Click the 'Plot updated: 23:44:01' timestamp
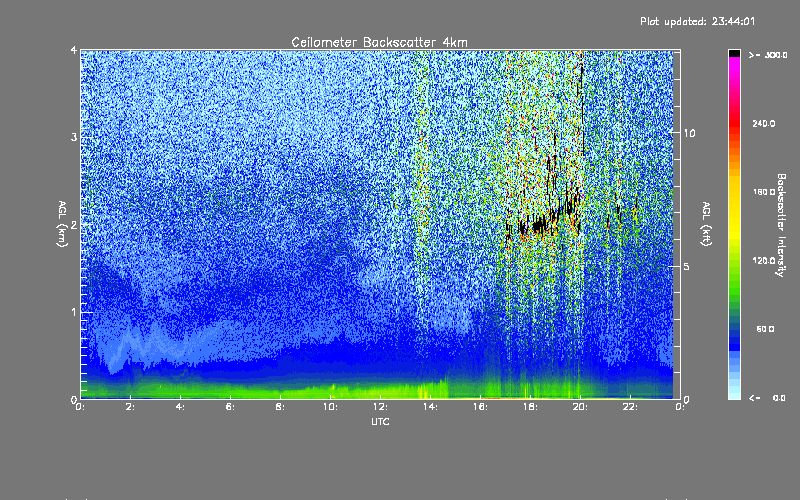Screen dimensions: 800x500 [x=697, y=21]
